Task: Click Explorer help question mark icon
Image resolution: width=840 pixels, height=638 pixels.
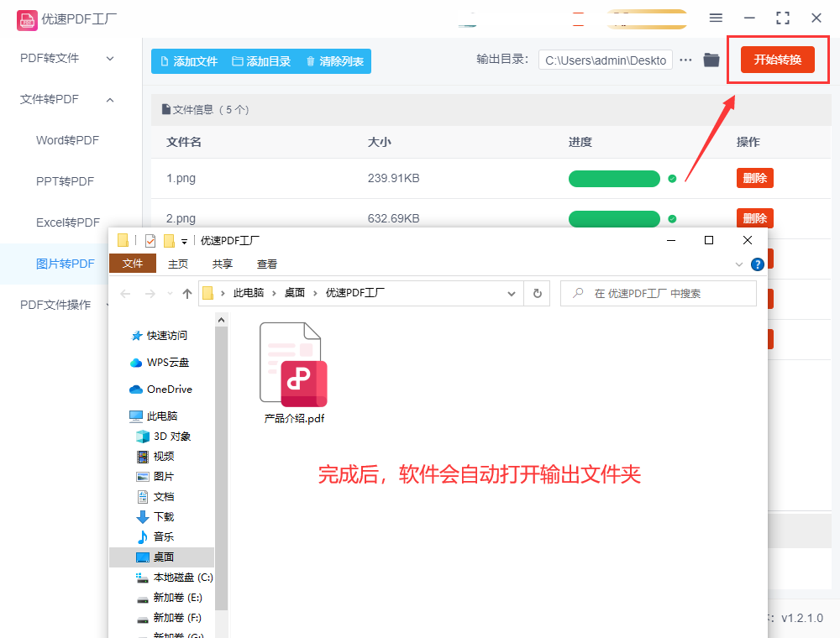Action: click(758, 264)
